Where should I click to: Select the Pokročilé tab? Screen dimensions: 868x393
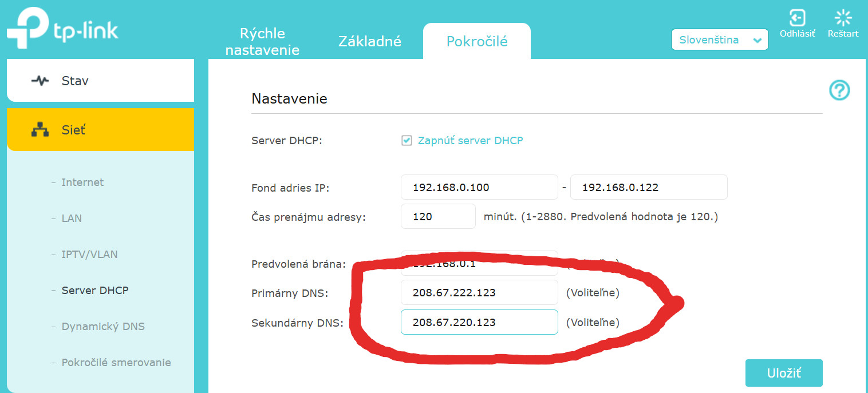click(x=477, y=41)
